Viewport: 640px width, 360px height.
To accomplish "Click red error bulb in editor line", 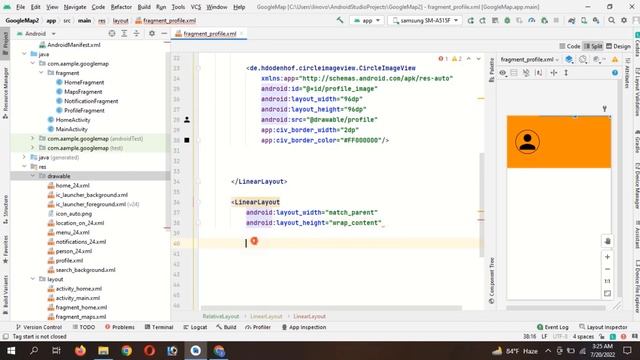I will 254,241.
